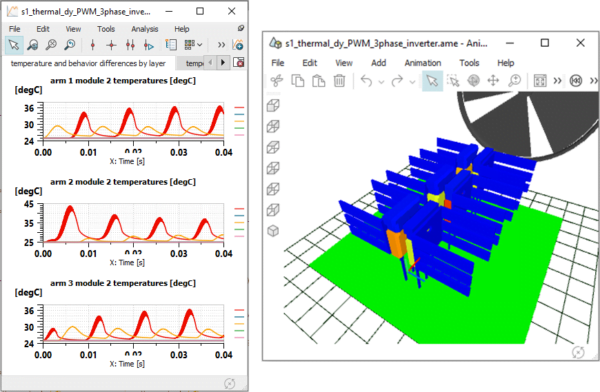Select the rotate view tool
The width and height of the screenshot is (600, 392).
tap(473, 81)
